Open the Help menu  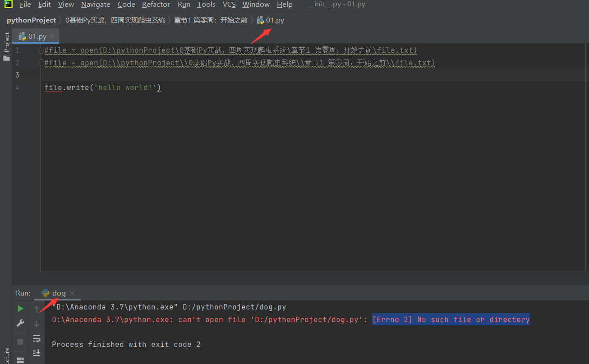point(285,5)
